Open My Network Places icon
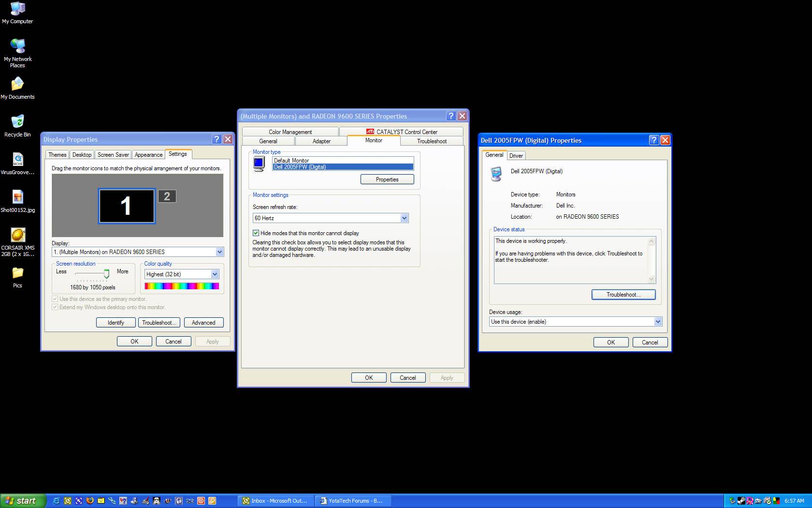This screenshot has width=812, height=508. coord(17,53)
